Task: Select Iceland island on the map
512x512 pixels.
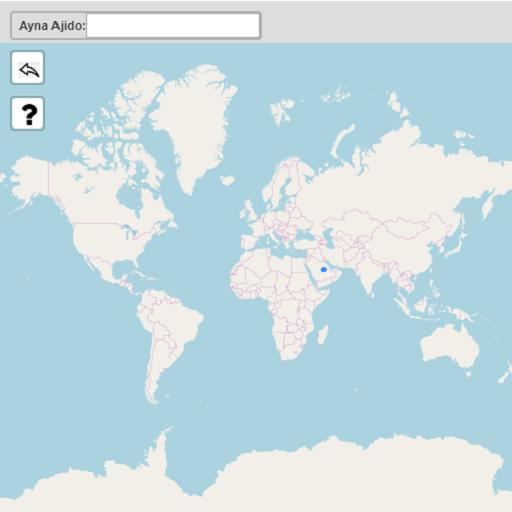Action: tap(228, 180)
